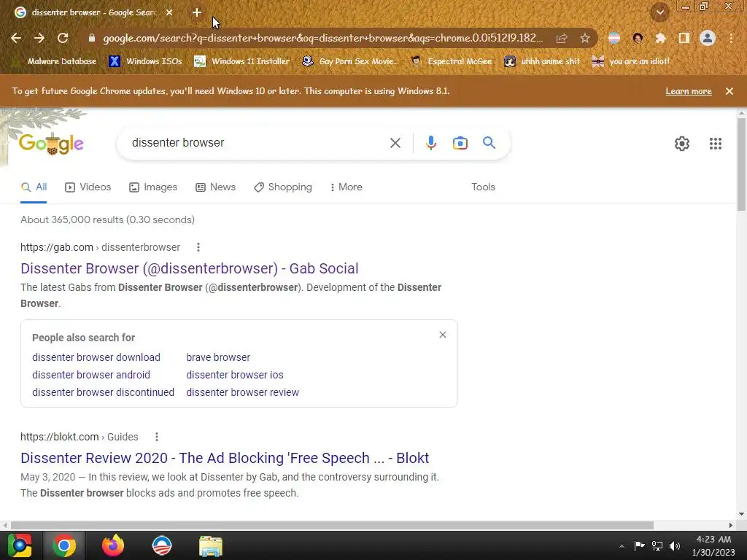Search for dissenter browser download
The image size is (747, 560).
pyautogui.click(x=96, y=357)
